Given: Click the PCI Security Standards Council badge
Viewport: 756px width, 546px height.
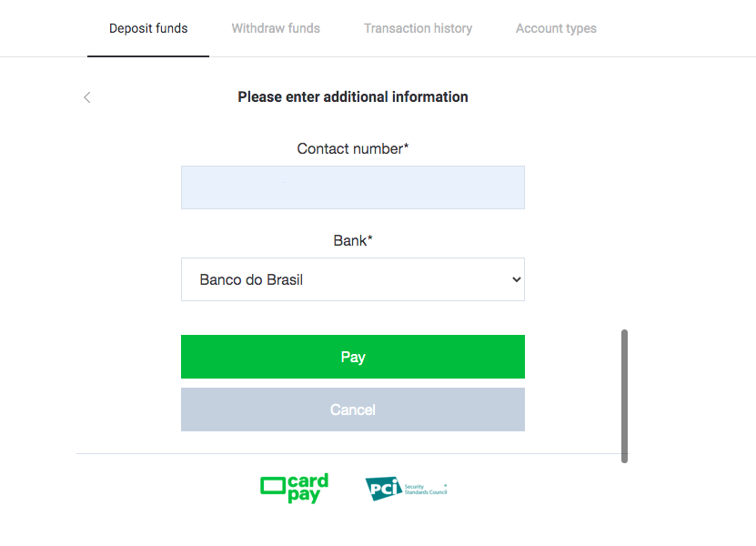Looking at the screenshot, I should point(408,489).
